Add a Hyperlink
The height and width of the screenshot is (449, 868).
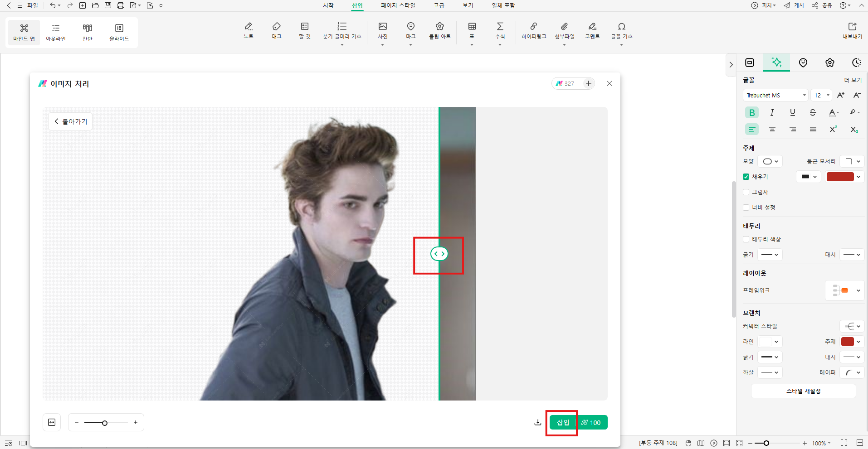tap(534, 30)
